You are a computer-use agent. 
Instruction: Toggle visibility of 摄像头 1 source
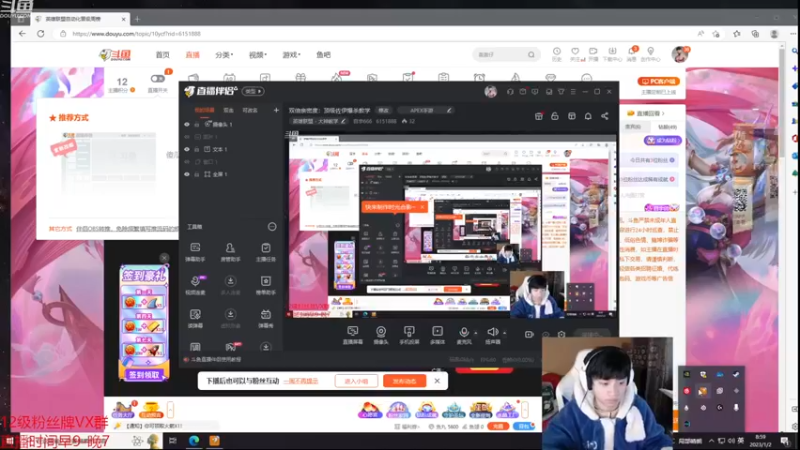pyautogui.click(x=187, y=124)
